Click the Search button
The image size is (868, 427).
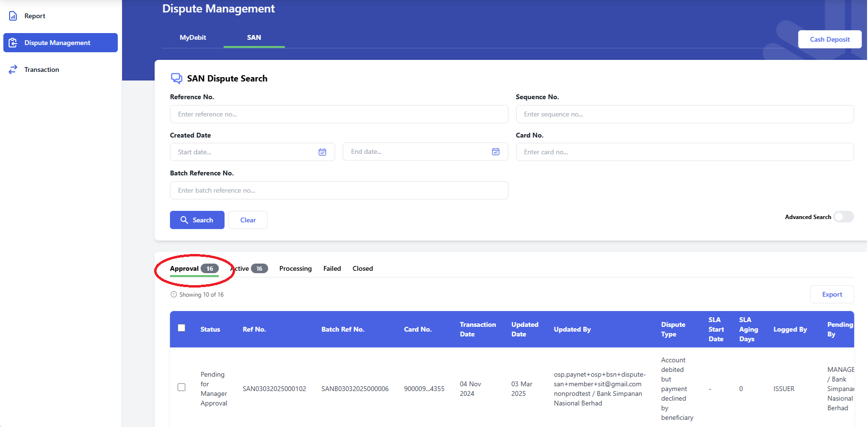(x=197, y=220)
